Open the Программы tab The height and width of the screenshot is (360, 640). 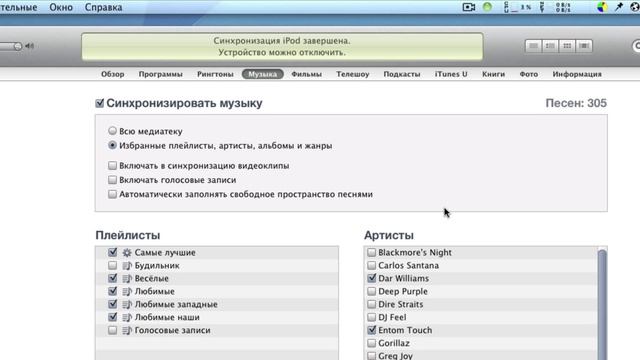click(x=160, y=74)
